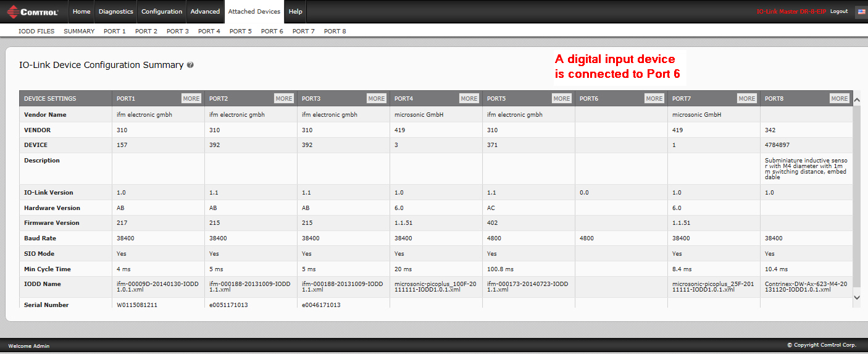Open the Diagnostics menu
The width and height of the screenshot is (868, 354).
115,11
